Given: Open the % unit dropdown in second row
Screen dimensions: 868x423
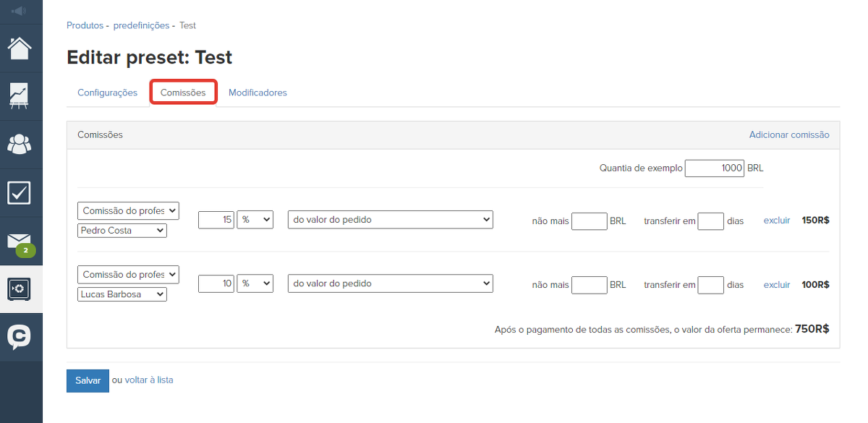Looking at the screenshot, I should click(256, 284).
